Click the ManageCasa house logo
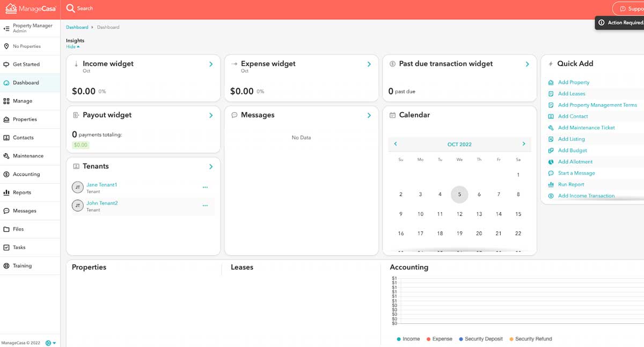The image size is (644, 347). pyautogui.click(x=11, y=8)
